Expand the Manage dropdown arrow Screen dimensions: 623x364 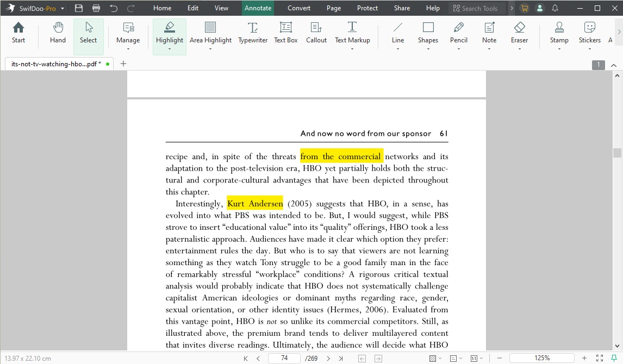tap(128, 49)
